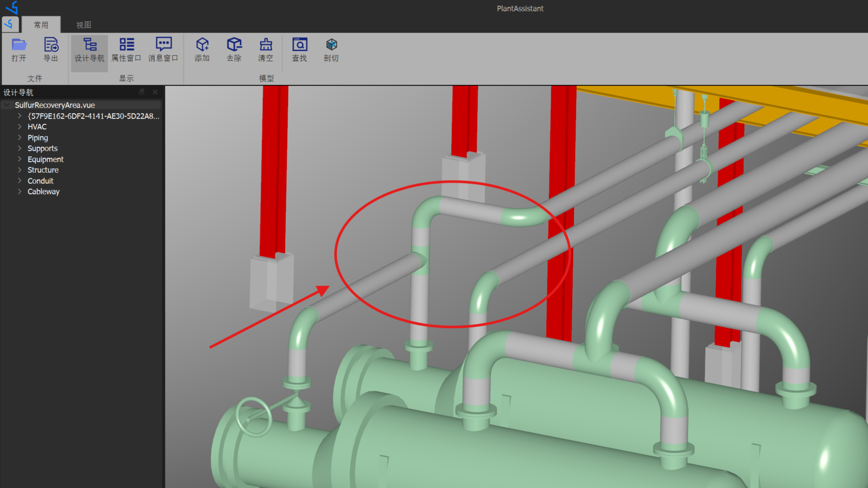Expand the Piping tree node

point(20,137)
